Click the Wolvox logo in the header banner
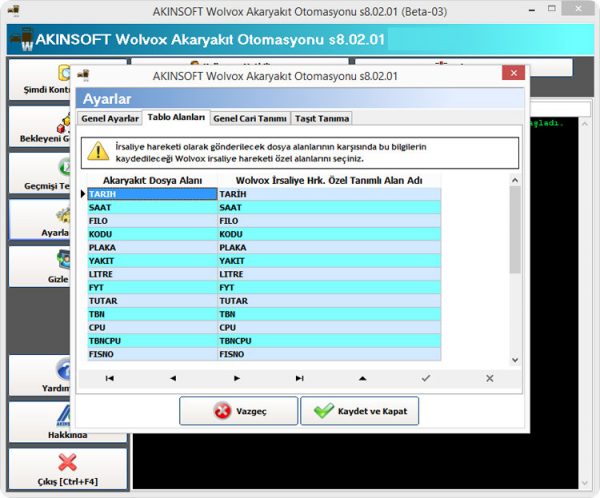Viewport: 600px width, 498px height. (22, 39)
